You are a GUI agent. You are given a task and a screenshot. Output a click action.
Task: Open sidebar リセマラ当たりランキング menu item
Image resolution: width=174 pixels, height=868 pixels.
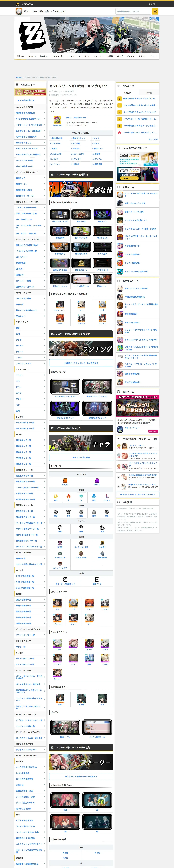pos(30,149)
